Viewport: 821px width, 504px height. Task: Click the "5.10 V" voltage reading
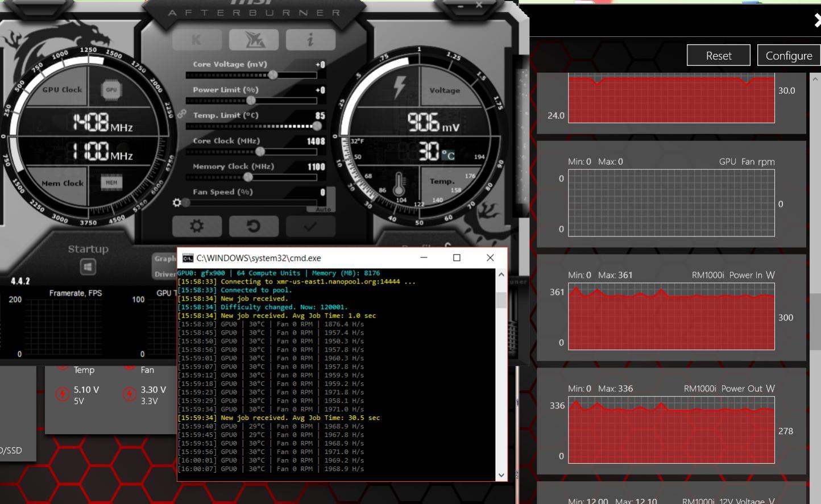pyautogui.click(x=86, y=390)
